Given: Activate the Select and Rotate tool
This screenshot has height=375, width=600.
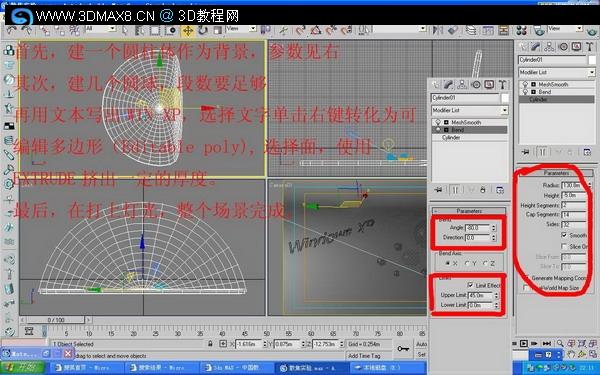Looking at the screenshot, I should pyautogui.click(x=203, y=31).
